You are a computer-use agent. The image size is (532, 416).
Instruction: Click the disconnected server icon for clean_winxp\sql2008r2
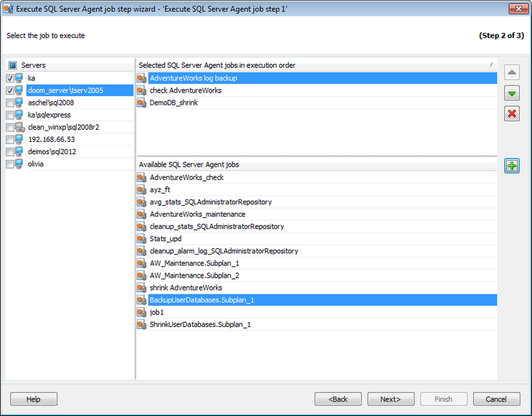pos(19,127)
